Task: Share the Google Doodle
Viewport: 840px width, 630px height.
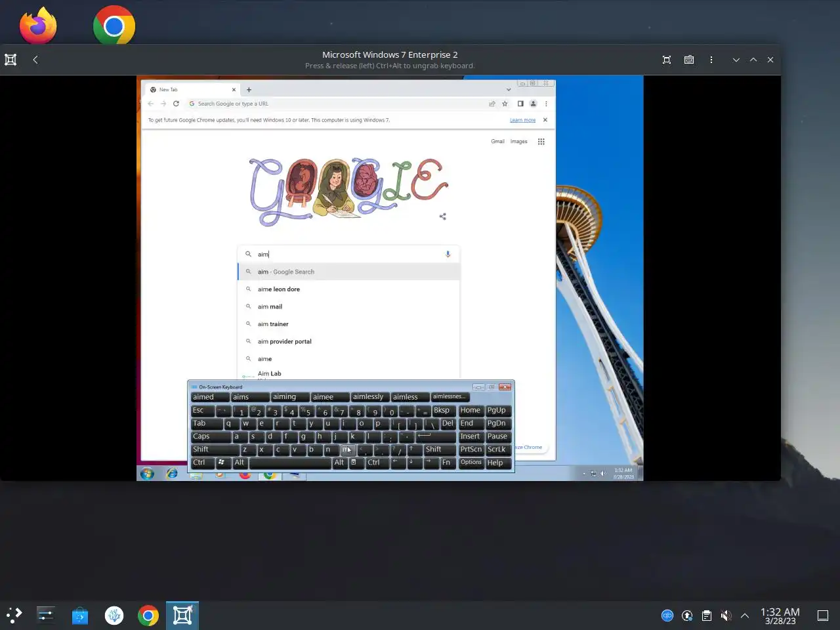Action: pyautogui.click(x=443, y=217)
